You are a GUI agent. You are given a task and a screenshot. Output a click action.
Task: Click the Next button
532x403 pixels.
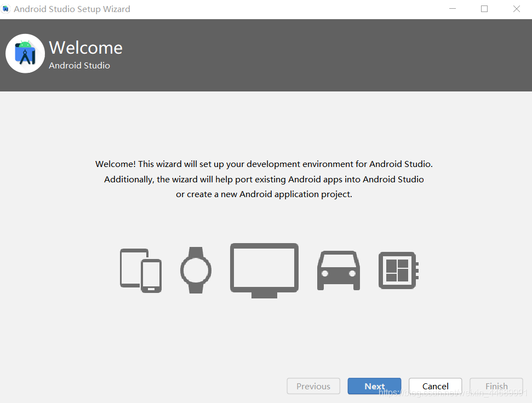click(x=374, y=386)
